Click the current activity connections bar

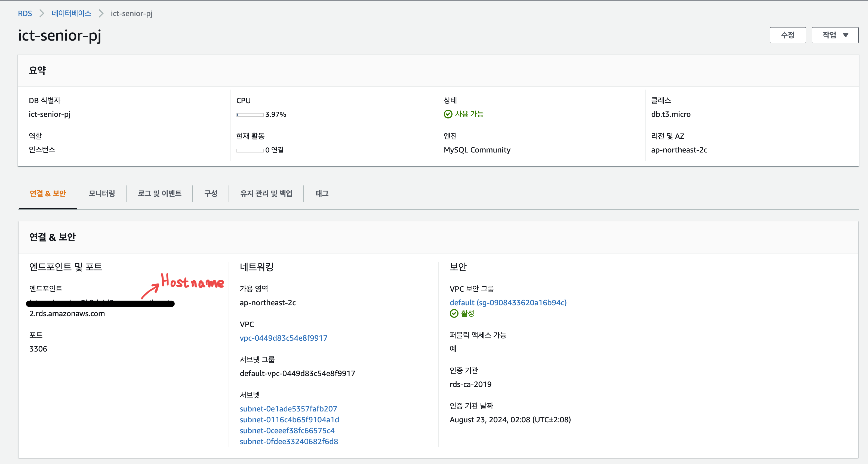point(250,150)
